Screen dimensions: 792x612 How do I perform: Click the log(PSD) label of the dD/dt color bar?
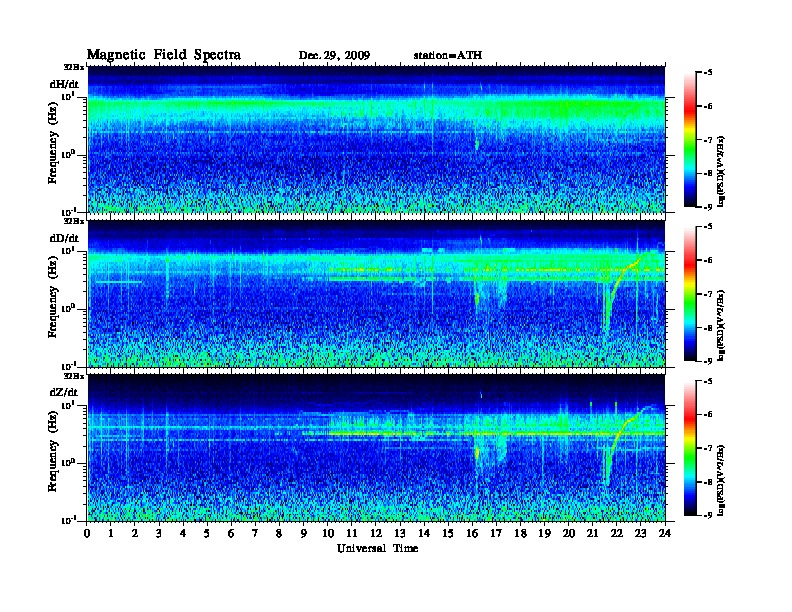pyautogui.click(x=722, y=325)
